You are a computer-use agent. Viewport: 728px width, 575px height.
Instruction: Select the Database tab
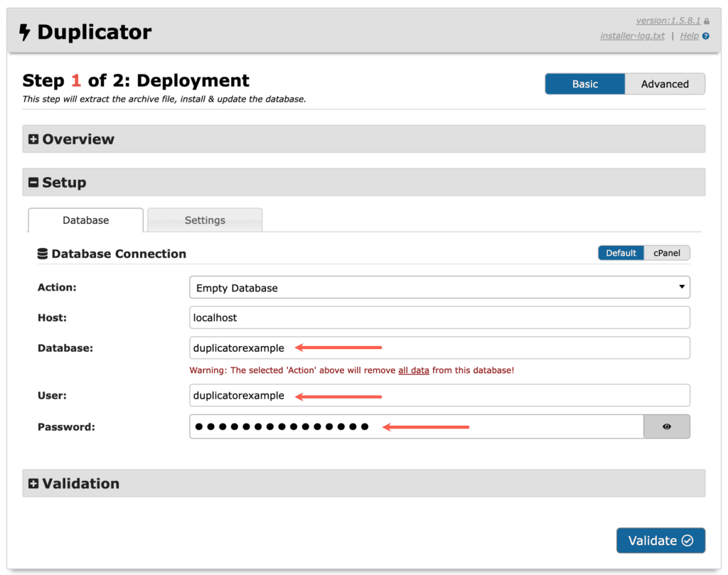[x=85, y=220]
